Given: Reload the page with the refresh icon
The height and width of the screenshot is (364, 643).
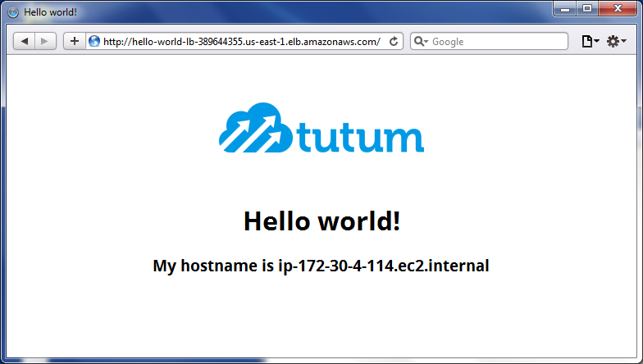Looking at the screenshot, I should click(x=394, y=41).
